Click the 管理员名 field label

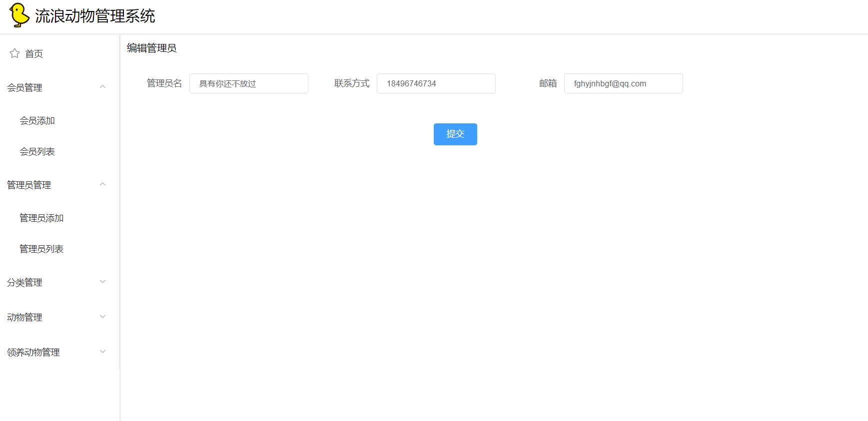[x=164, y=83]
